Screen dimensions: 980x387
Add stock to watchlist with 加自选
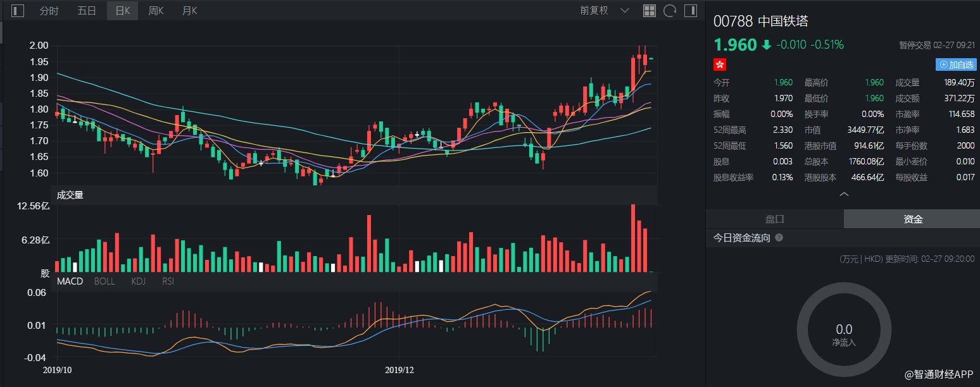coord(956,64)
